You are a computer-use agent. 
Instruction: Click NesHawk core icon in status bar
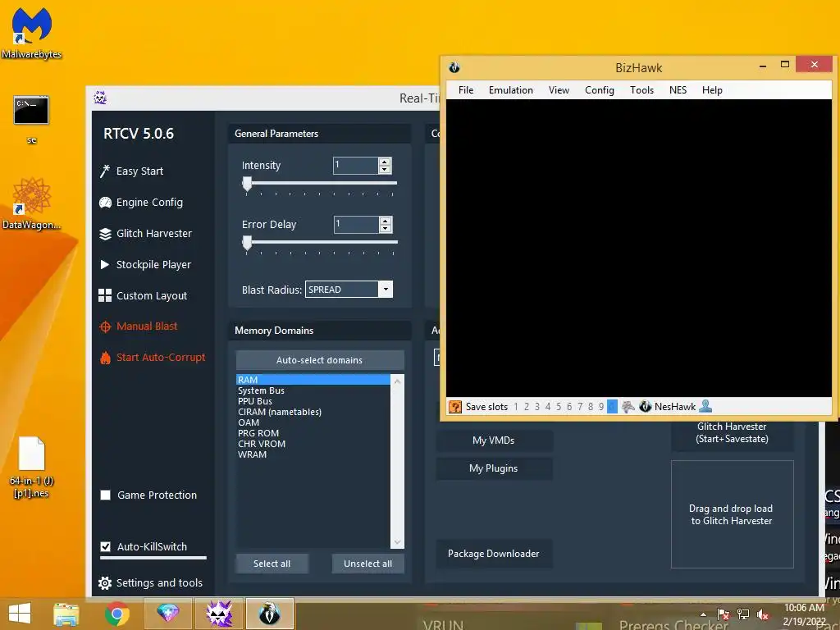pos(645,407)
